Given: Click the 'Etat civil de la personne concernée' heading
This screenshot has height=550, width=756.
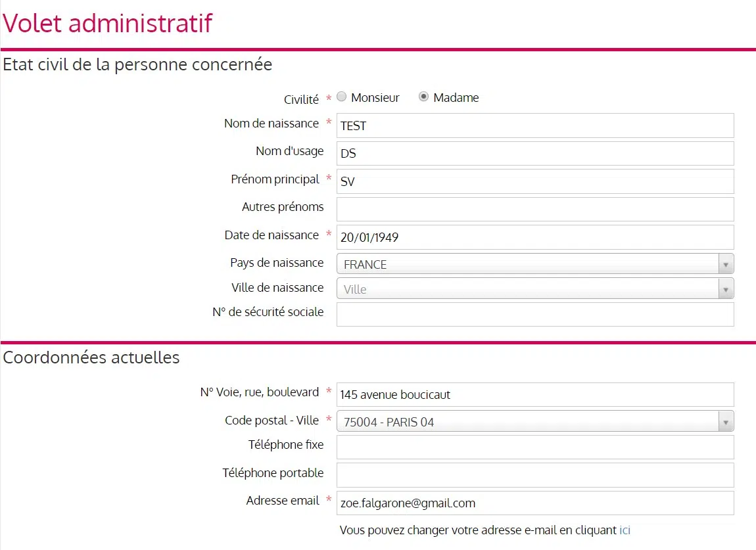Looking at the screenshot, I should click(x=137, y=65).
